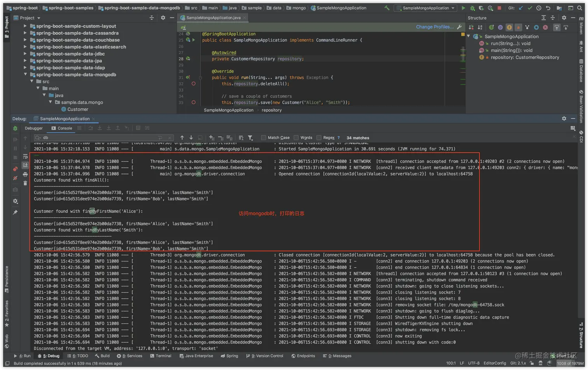Click sort alphabetically icon in Structure panel
The height and width of the screenshot is (370, 588).
(480, 27)
